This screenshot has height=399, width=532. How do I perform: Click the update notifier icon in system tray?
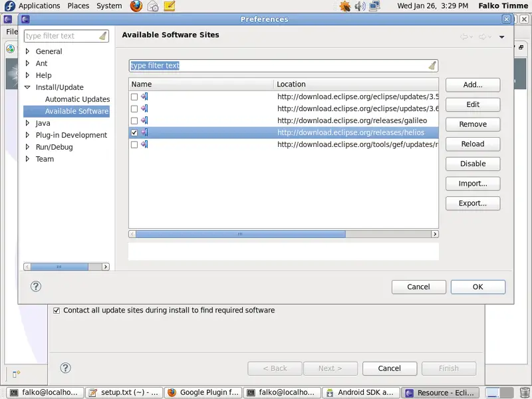pos(344,6)
